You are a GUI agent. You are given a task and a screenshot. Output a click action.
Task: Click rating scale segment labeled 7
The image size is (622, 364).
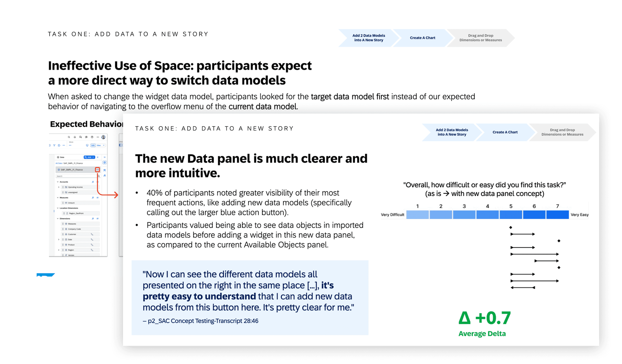tap(557, 215)
